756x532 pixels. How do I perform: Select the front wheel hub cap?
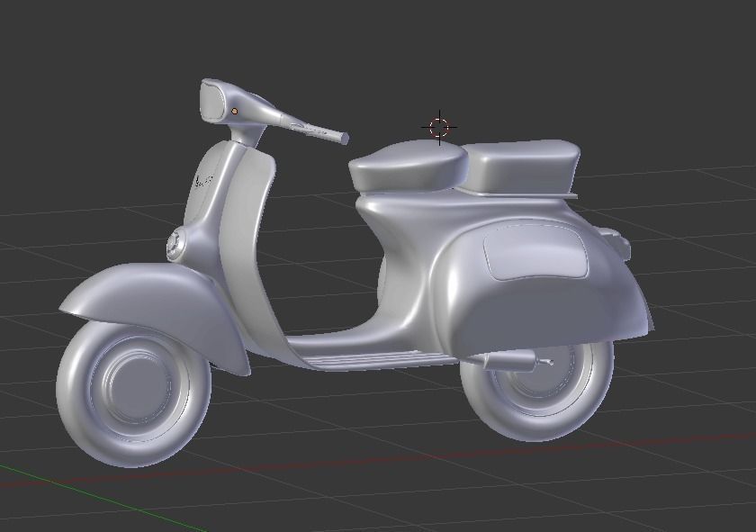(x=137, y=386)
